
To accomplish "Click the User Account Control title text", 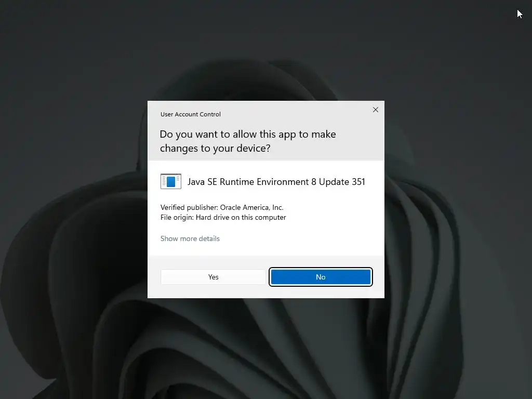I will [x=190, y=114].
